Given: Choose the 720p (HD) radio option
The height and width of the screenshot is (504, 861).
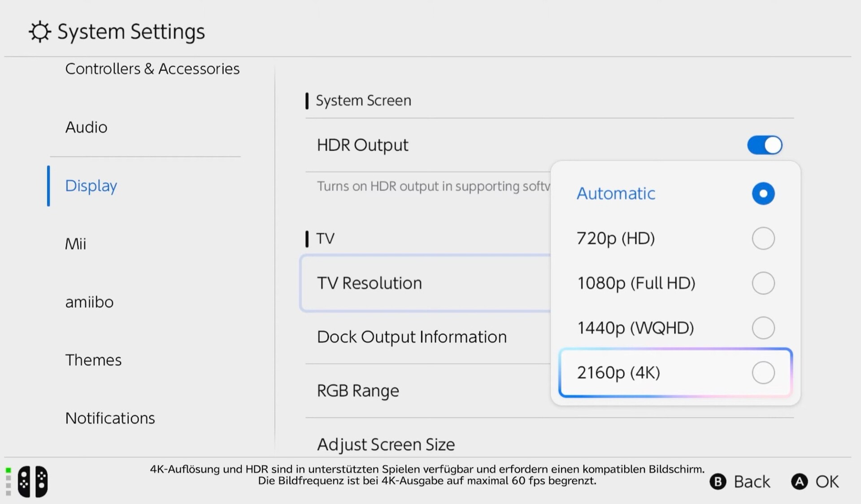Looking at the screenshot, I should (x=763, y=238).
